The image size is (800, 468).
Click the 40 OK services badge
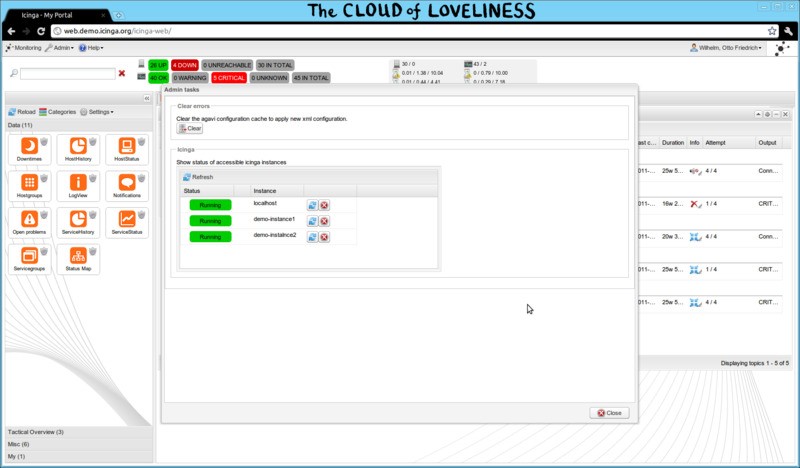158,78
